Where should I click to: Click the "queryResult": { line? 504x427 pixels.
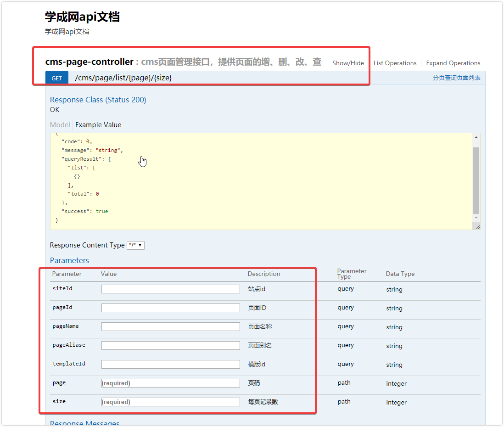86,159
